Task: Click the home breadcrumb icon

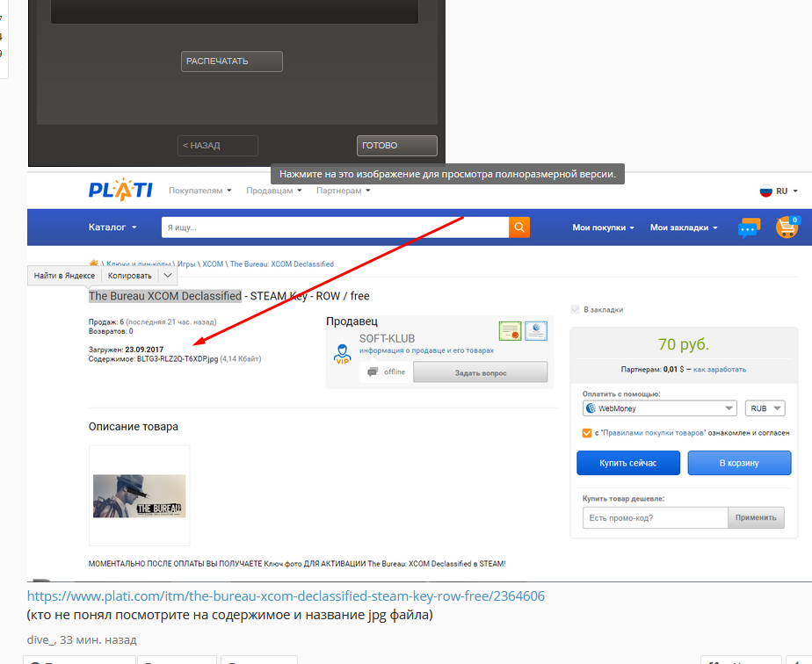Action: [x=93, y=263]
